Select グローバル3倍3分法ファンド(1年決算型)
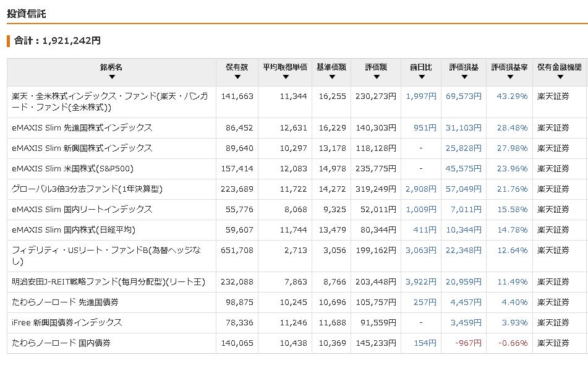This screenshot has width=588, height=373. [87, 189]
